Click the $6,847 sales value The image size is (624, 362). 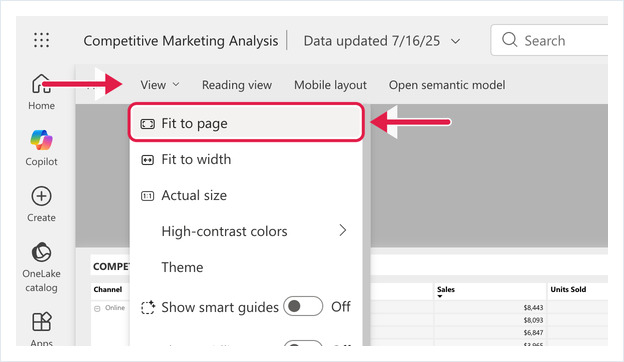[x=533, y=333]
